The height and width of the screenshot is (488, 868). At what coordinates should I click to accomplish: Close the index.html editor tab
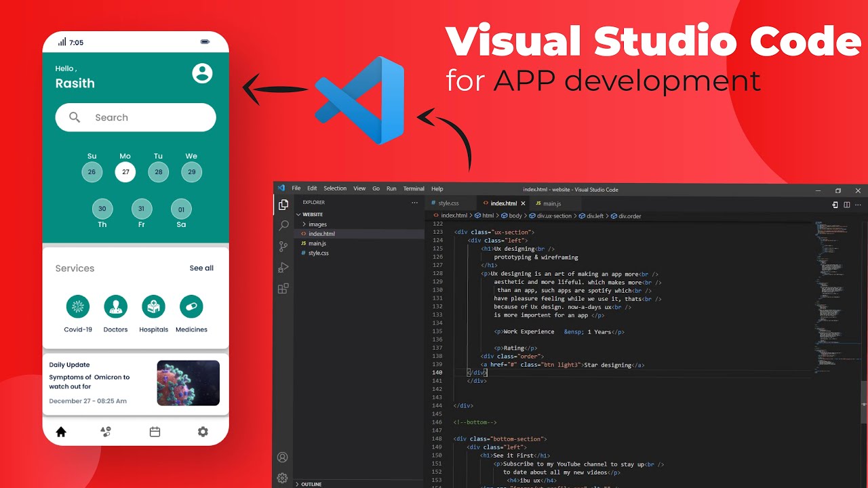pos(523,203)
